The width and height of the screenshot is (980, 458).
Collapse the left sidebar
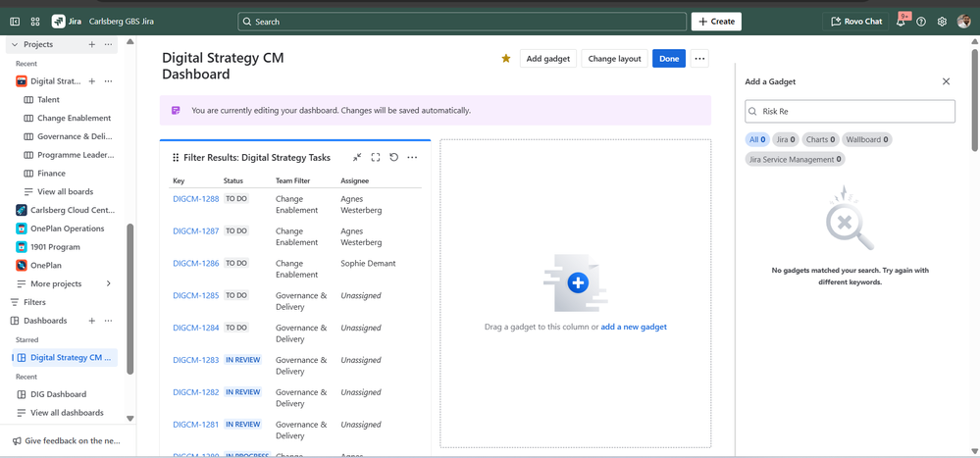point(15,22)
